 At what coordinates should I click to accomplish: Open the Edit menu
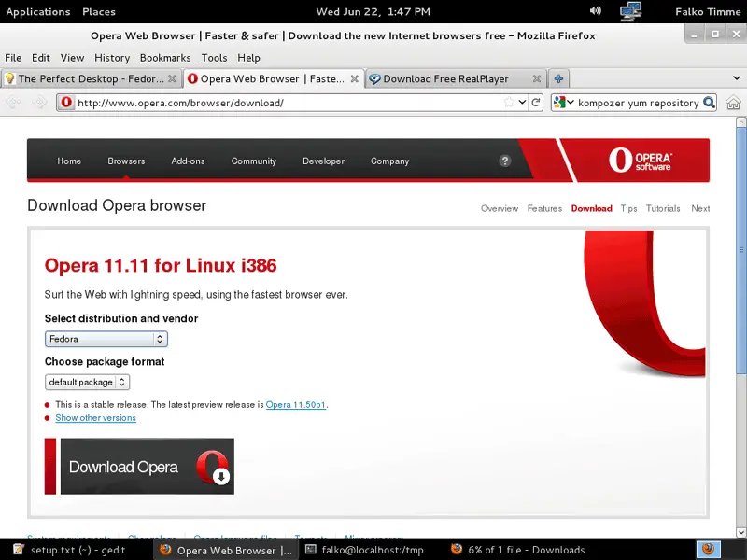(x=41, y=58)
